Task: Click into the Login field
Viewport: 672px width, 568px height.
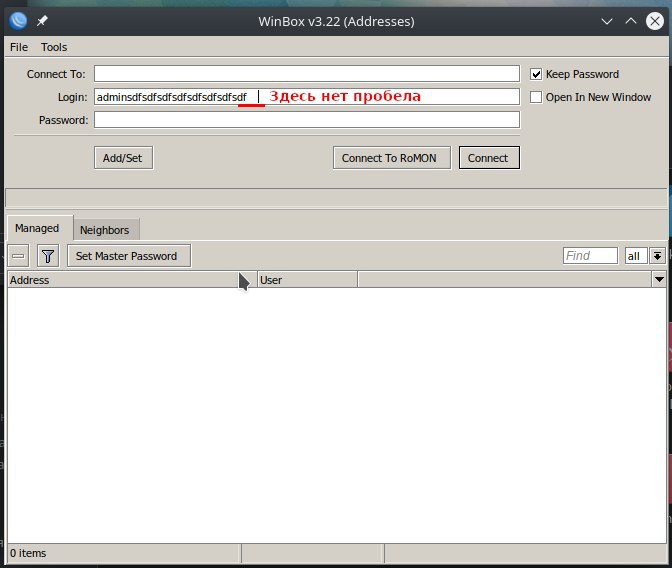Action: (x=307, y=97)
